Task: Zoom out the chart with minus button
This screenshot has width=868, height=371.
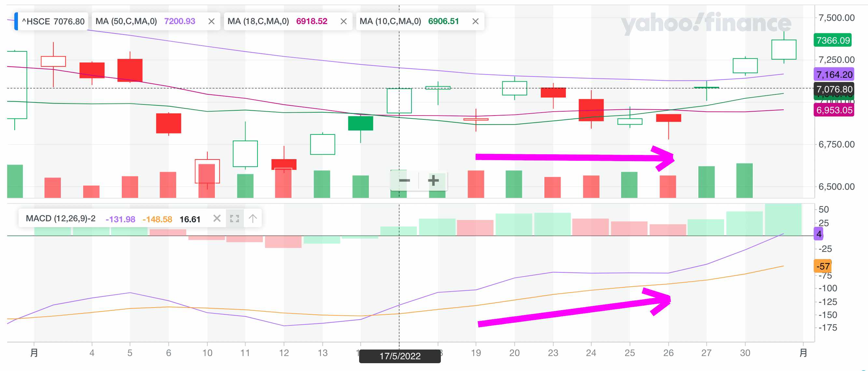Action: tap(404, 181)
